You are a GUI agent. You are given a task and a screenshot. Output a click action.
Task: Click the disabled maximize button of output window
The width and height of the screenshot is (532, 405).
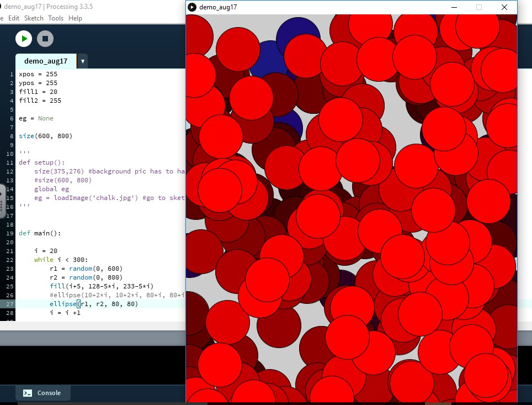click(478, 7)
